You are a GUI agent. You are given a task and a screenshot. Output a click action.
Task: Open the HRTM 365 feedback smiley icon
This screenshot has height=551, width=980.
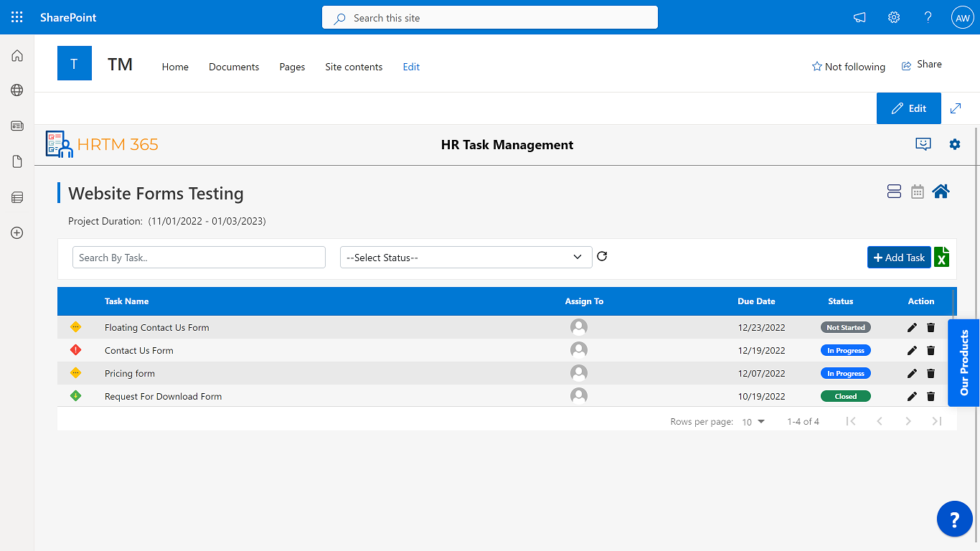tap(923, 144)
